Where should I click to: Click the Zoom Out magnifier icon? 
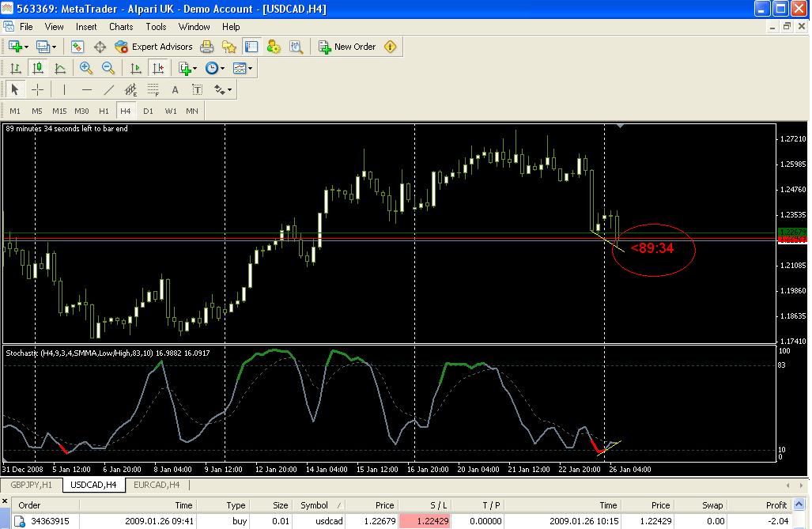(x=108, y=69)
